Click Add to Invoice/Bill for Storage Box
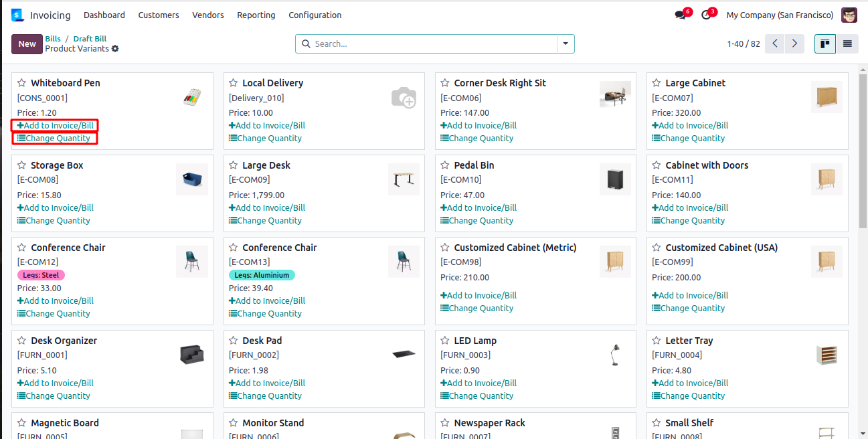The image size is (868, 439). click(x=56, y=207)
